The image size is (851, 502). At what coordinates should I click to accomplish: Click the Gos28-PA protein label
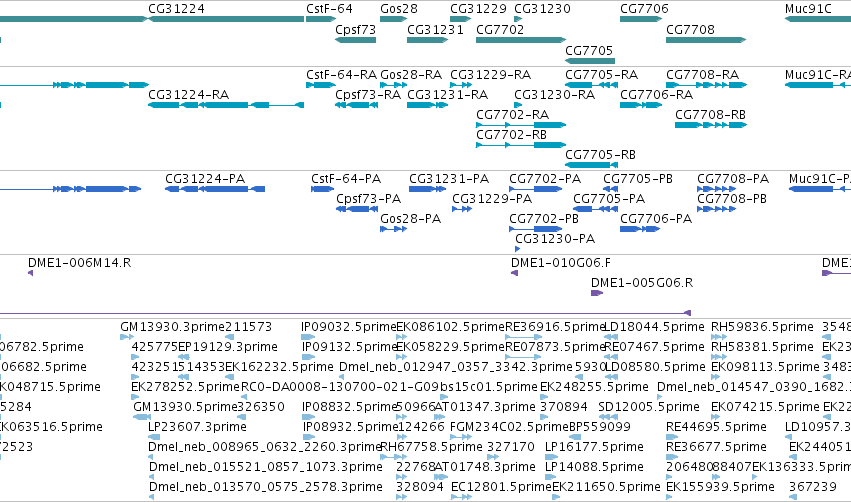(410, 219)
